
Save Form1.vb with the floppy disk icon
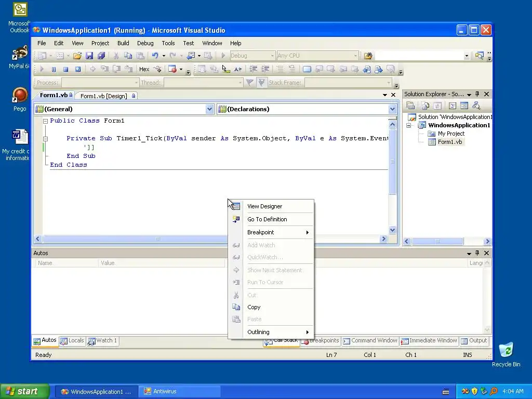tap(89, 56)
